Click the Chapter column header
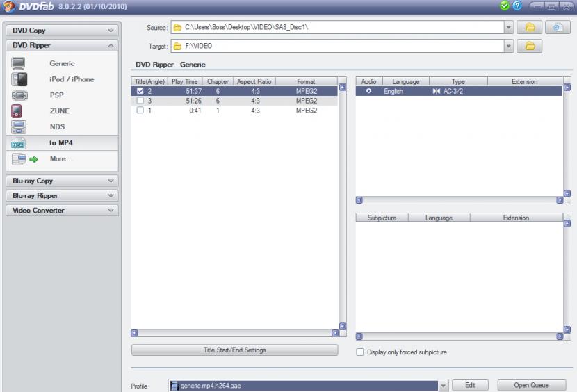This screenshot has height=392, width=577. click(218, 81)
